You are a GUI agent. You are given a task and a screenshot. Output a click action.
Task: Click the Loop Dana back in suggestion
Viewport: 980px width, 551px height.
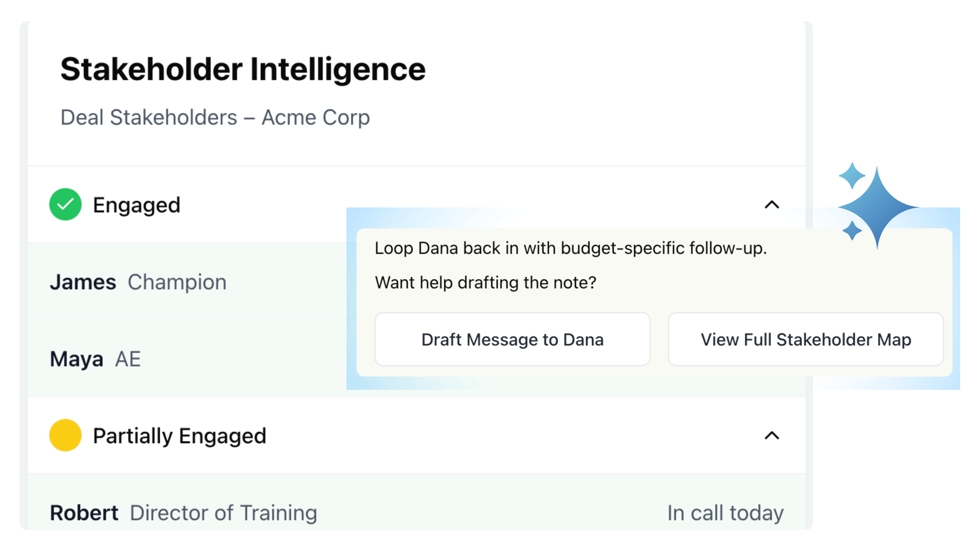pyautogui.click(x=571, y=248)
